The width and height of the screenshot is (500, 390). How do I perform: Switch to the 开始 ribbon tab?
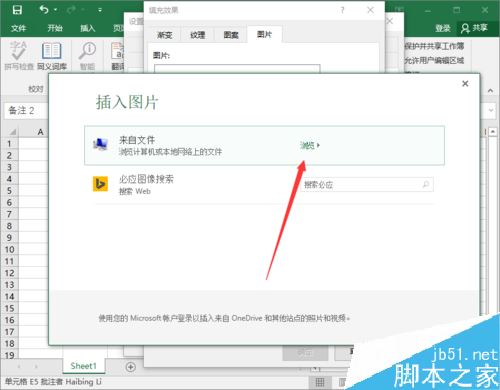[55, 28]
